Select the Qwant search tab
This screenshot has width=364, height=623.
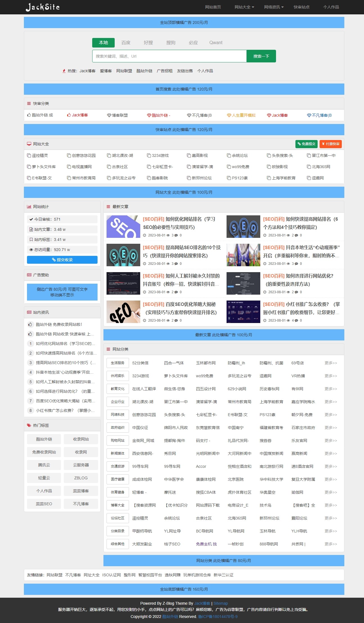coord(216,42)
